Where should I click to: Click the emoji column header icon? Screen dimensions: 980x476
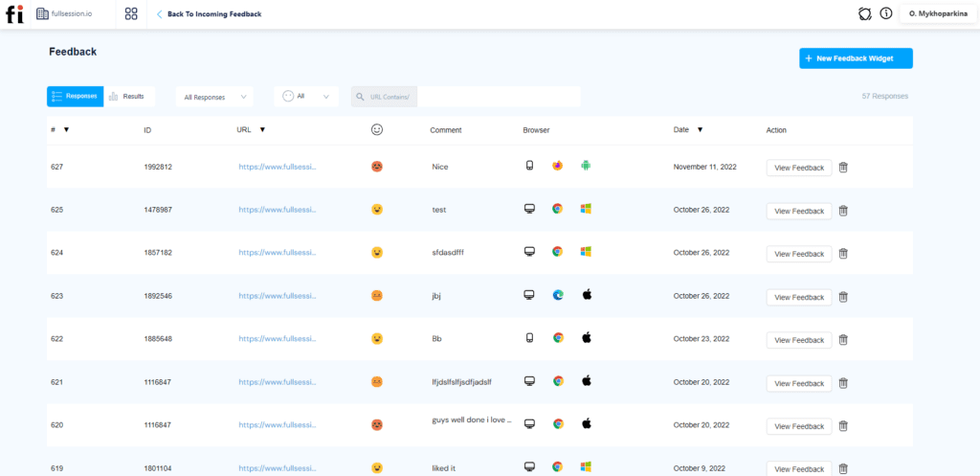377,129
